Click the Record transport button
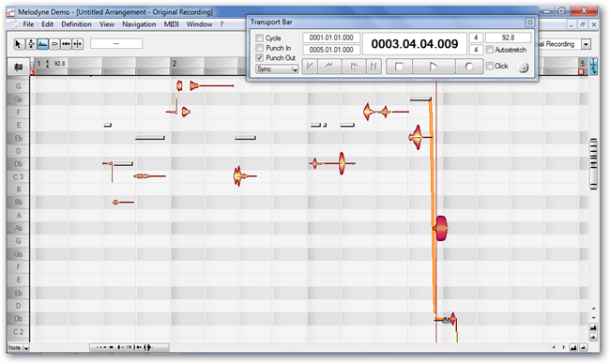 pyautogui.click(x=469, y=67)
